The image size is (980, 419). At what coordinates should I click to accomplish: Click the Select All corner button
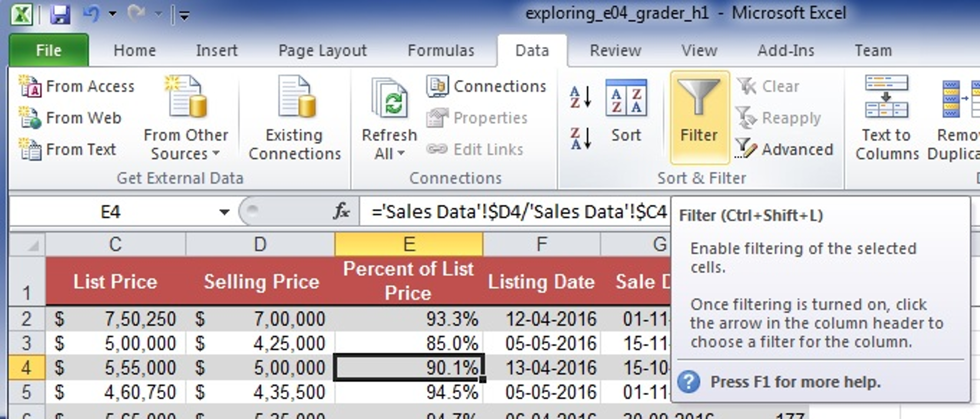coord(28,245)
